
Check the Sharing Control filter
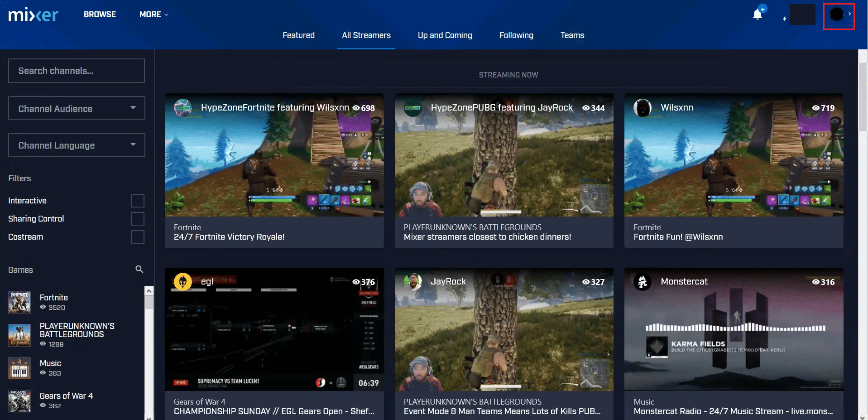138,219
